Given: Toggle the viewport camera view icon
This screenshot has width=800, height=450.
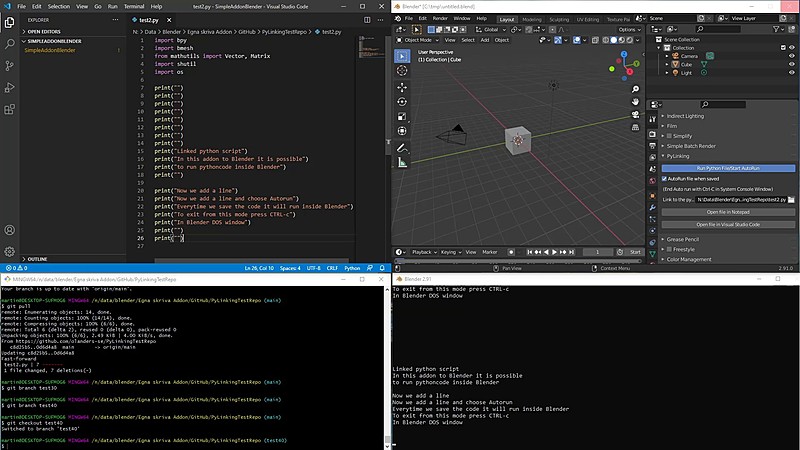Looking at the screenshot, I should [x=635, y=115].
